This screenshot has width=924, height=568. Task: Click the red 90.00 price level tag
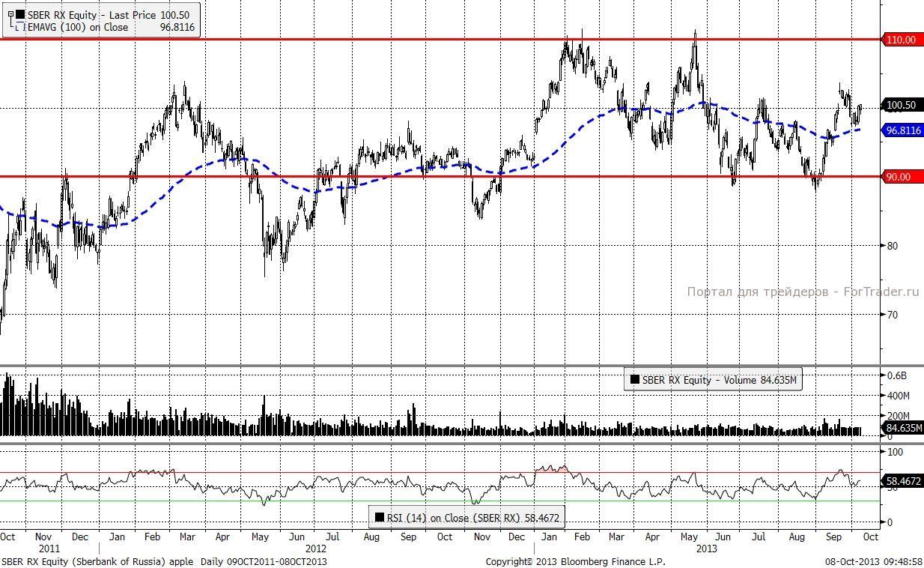tap(899, 177)
